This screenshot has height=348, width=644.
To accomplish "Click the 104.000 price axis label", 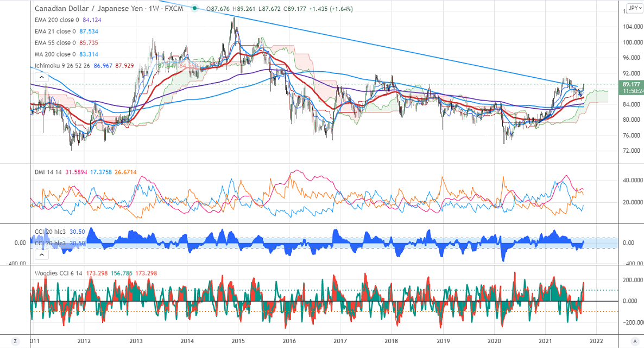I will [633, 26].
